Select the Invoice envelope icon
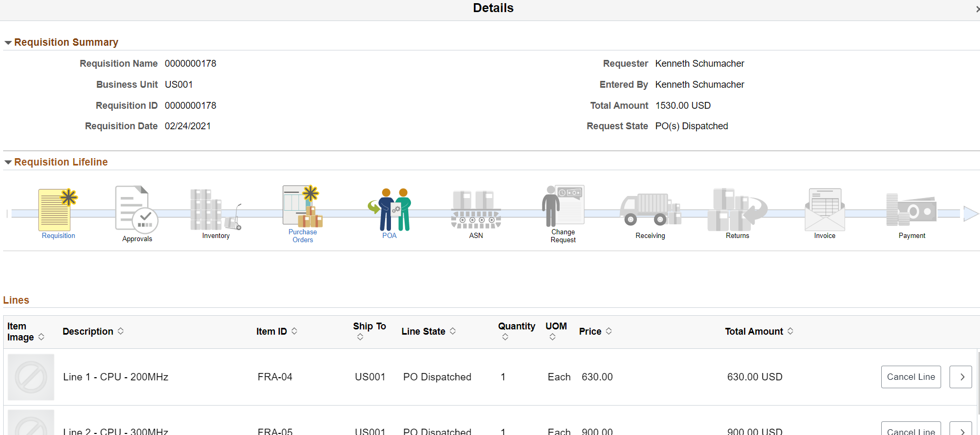The height and width of the screenshot is (435, 980). coord(825,210)
